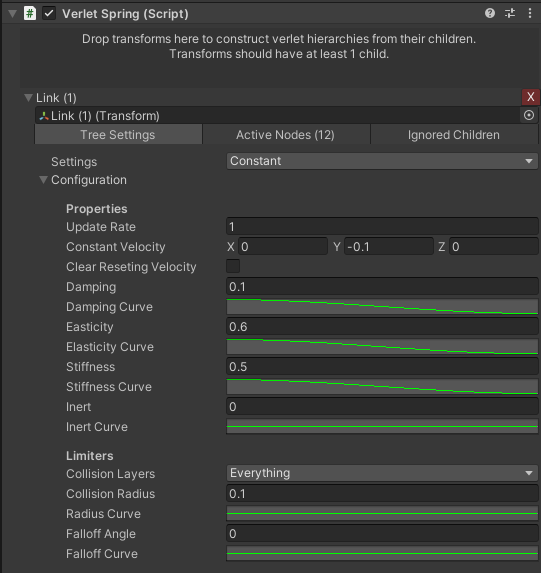541x573 pixels.
Task: Open the Settings Constant dropdown
Action: (x=382, y=161)
